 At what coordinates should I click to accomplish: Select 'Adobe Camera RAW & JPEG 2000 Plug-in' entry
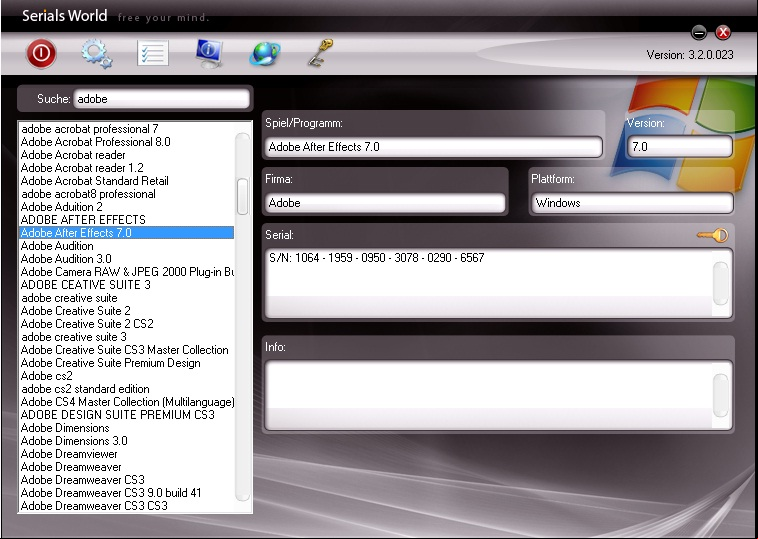127,272
